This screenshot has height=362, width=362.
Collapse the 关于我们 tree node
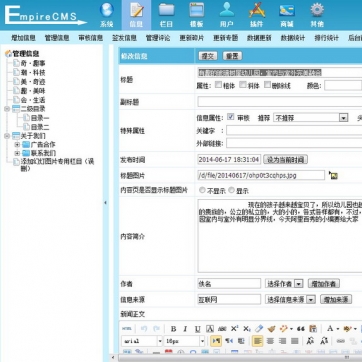pyautogui.click(x=7, y=136)
